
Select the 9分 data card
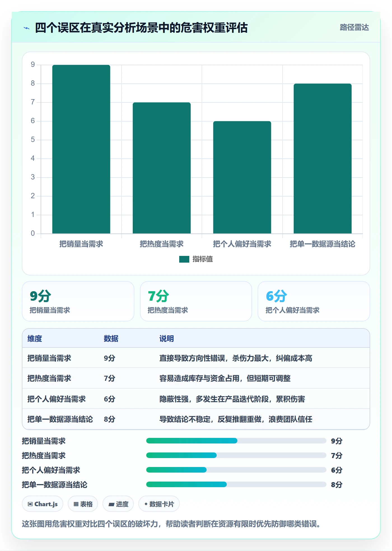[78, 301]
